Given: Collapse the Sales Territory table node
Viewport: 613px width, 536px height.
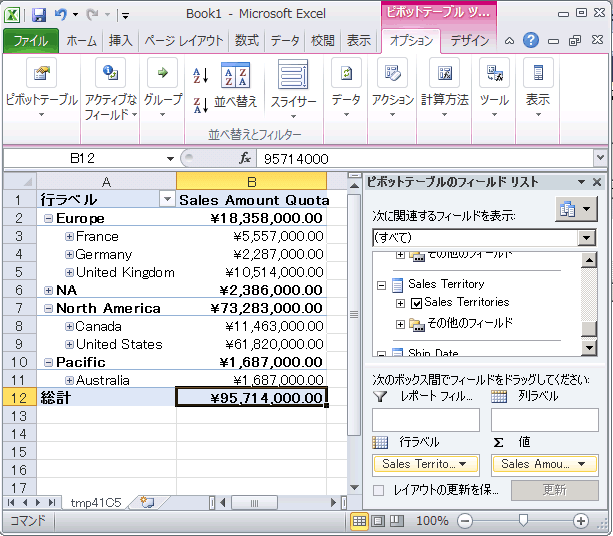Looking at the screenshot, I should tap(381, 285).
